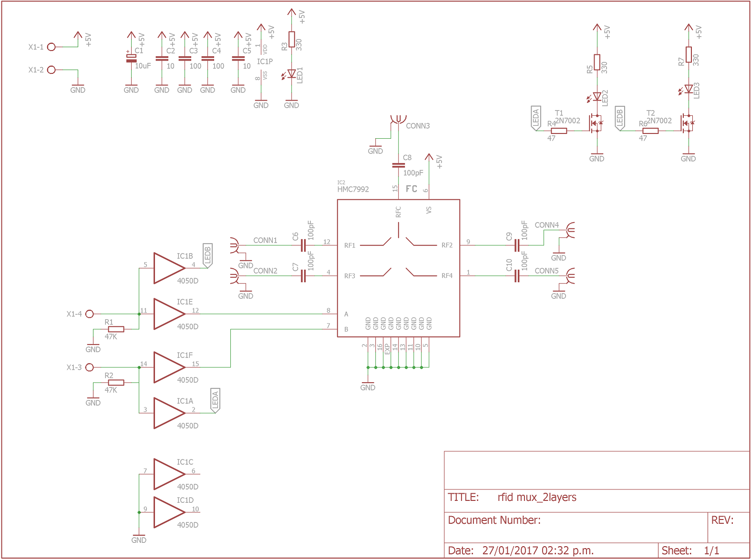Click the IC1B buffer triangle symbol
The image size is (751, 560).
(x=169, y=268)
